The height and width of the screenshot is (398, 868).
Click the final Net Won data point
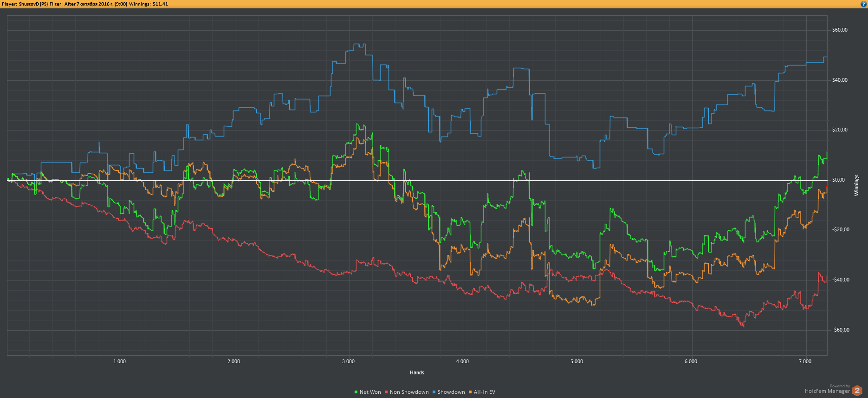point(827,152)
